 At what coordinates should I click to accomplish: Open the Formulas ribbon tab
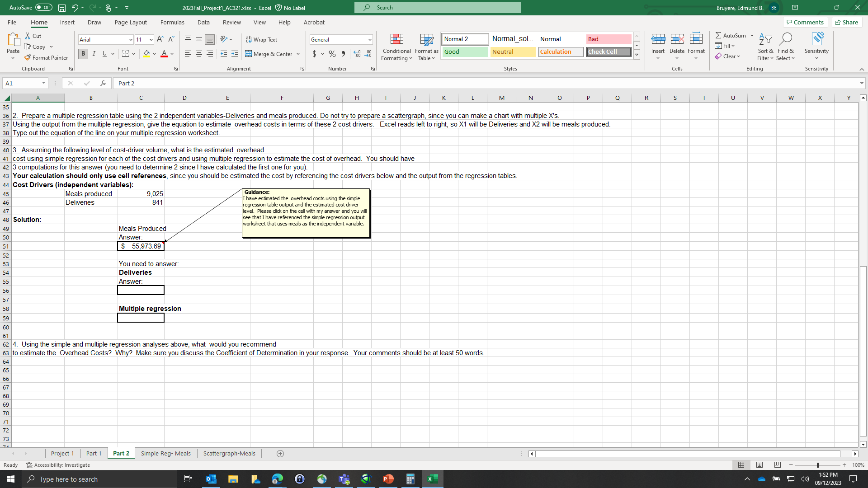(172, 22)
